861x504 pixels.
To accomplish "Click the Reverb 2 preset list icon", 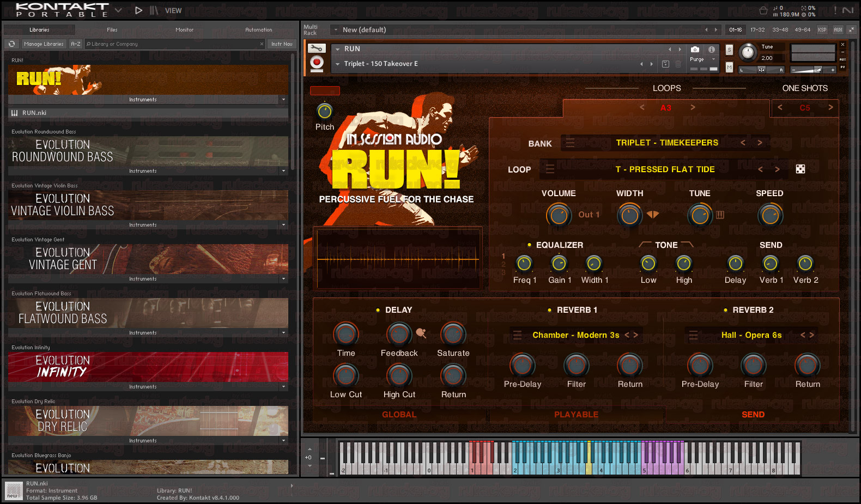I will [693, 335].
